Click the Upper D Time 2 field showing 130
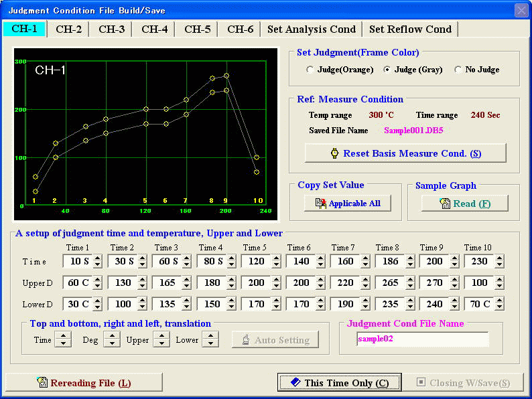Screen dimensions: 532x399 [x=123, y=283]
